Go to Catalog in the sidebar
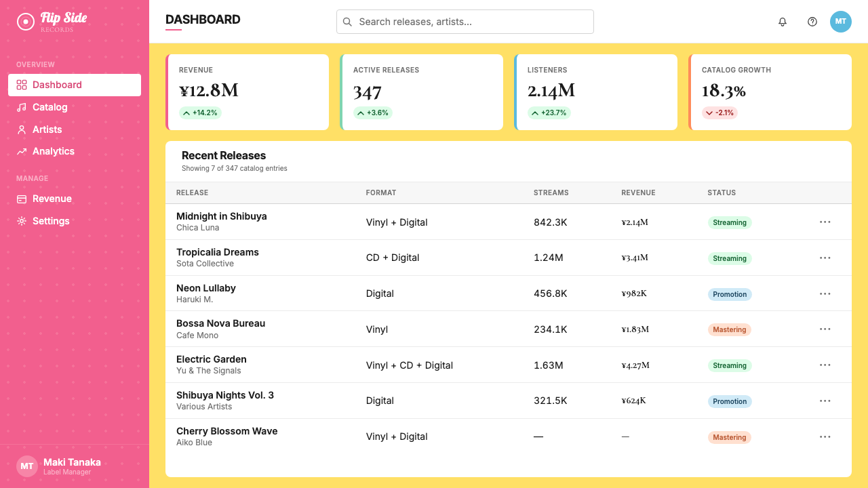Image resolution: width=868 pixels, height=488 pixels. coord(75,107)
